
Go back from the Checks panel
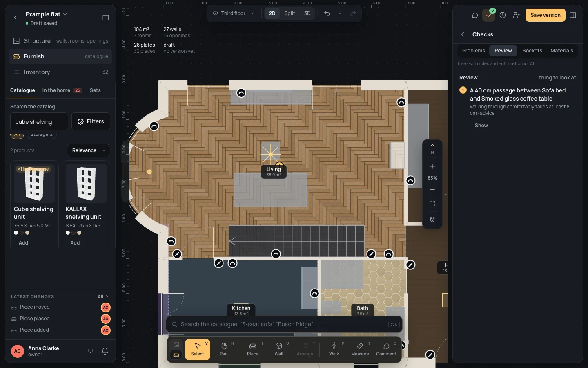(463, 34)
